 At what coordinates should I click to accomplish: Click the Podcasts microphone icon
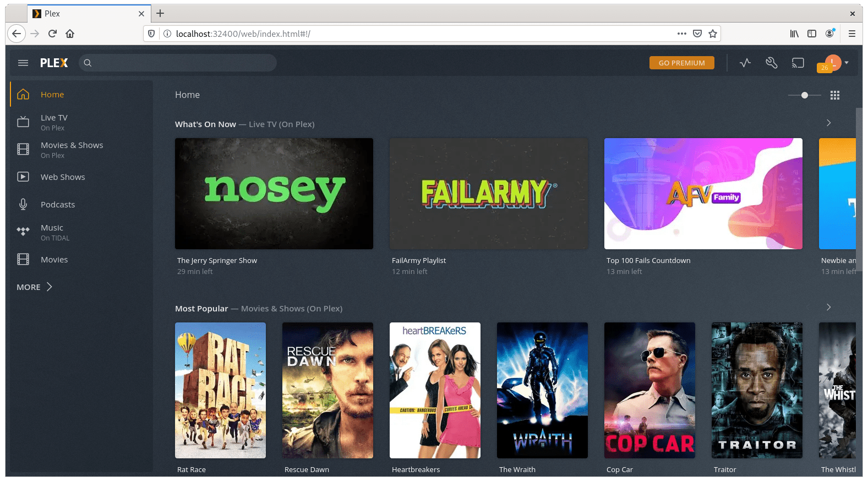point(23,205)
